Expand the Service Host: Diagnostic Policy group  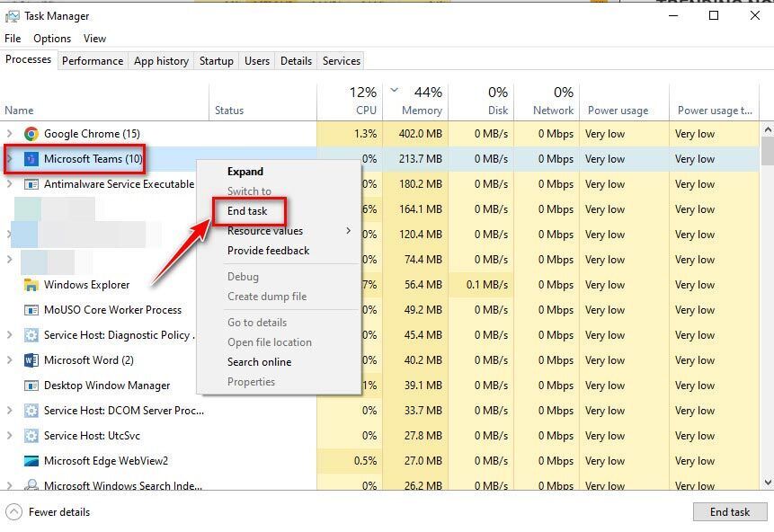click(9, 335)
